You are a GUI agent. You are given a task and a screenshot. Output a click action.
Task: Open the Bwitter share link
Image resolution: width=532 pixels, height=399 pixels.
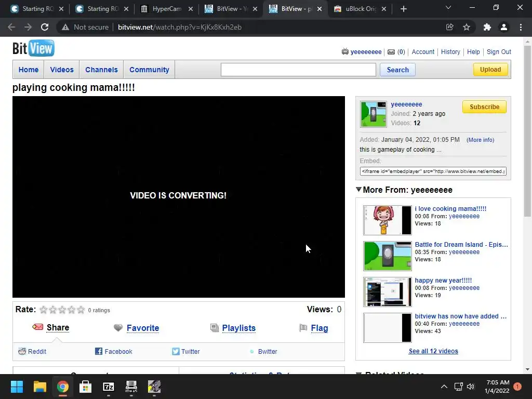[268, 352]
